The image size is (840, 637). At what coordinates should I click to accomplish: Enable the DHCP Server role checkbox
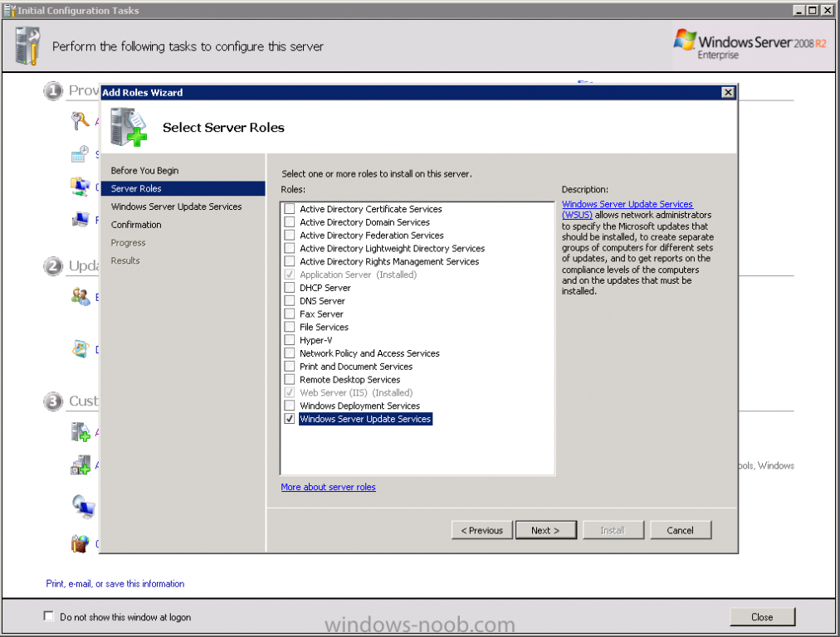click(x=290, y=288)
